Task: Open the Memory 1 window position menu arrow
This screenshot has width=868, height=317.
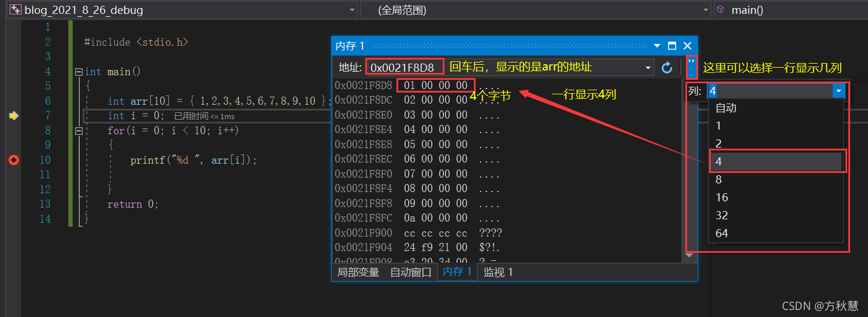Action: [x=656, y=46]
